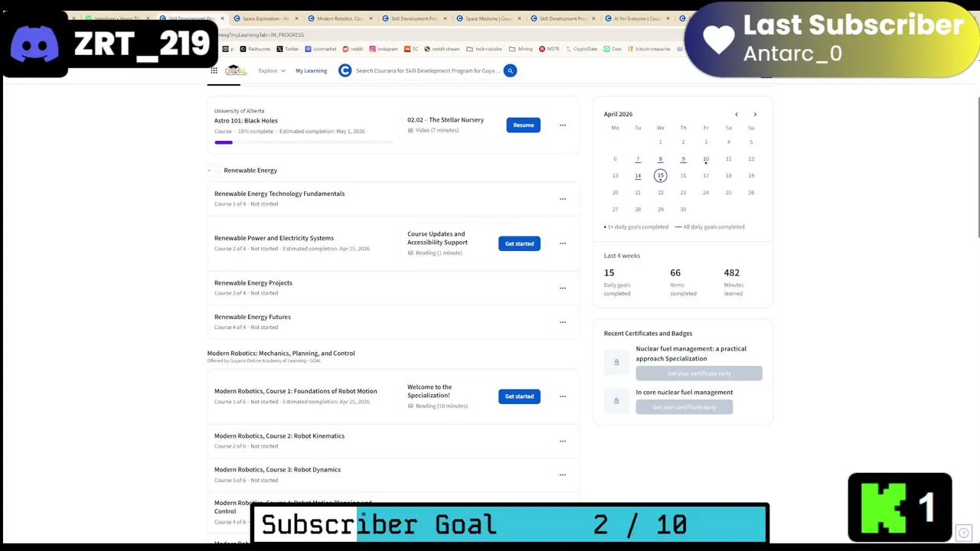980x551 pixels.
Task: Open options menu for Renewable Power and Electricity Systems
Action: [563, 243]
